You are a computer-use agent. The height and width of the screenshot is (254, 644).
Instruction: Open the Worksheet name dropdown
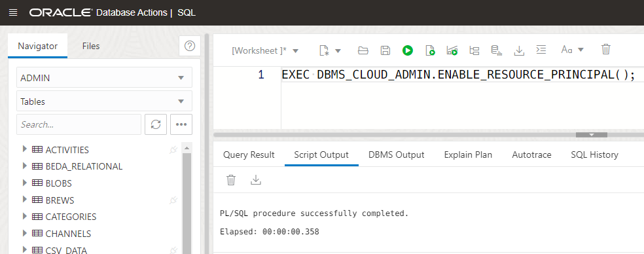(x=265, y=50)
